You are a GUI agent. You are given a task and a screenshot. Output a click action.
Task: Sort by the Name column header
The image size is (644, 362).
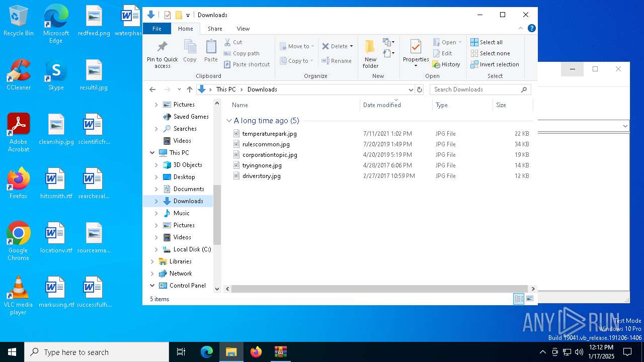[294, 105]
